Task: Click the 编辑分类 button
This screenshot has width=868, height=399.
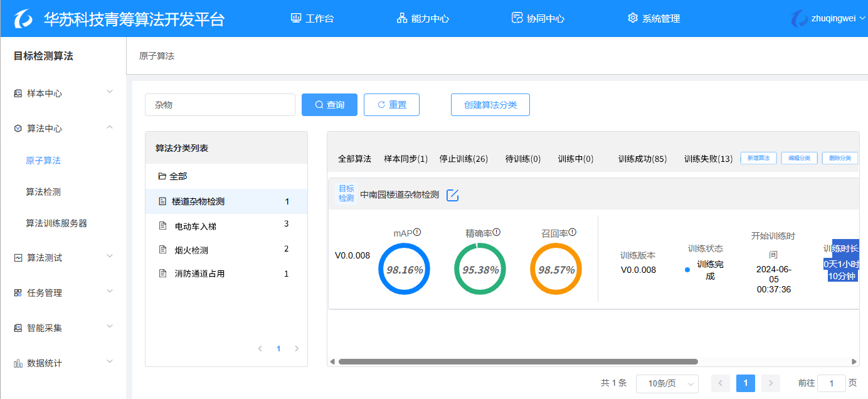Action: (800, 158)
